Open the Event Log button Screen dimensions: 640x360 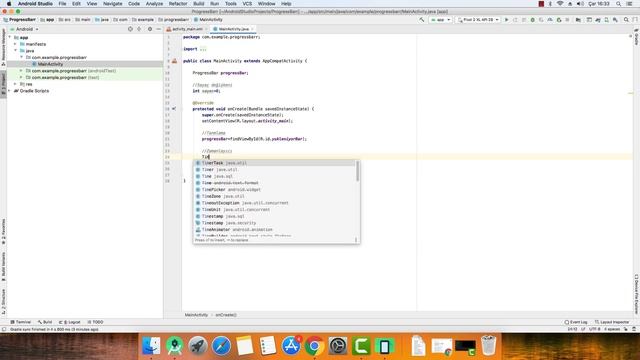pos(576,322)
